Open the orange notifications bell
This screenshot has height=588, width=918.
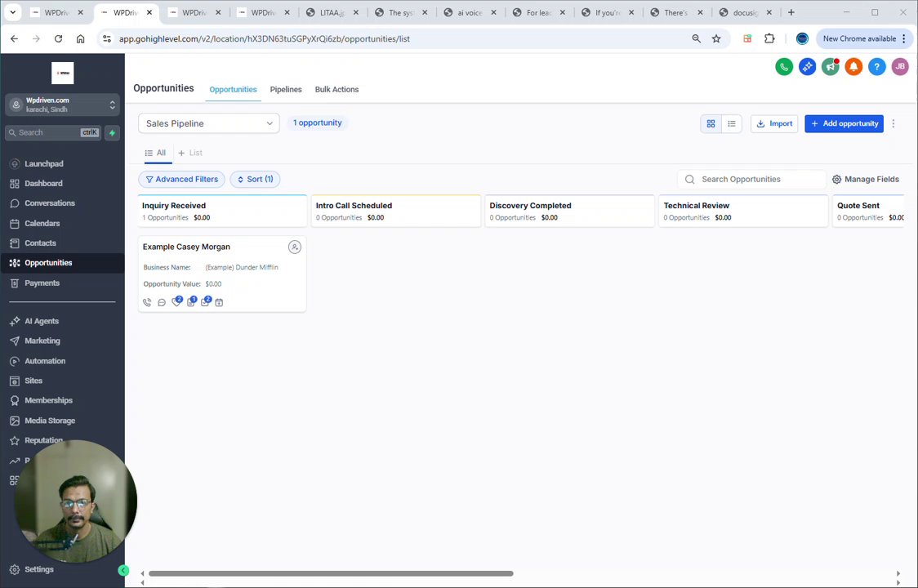pyautogui.click(x=853, y=67)
